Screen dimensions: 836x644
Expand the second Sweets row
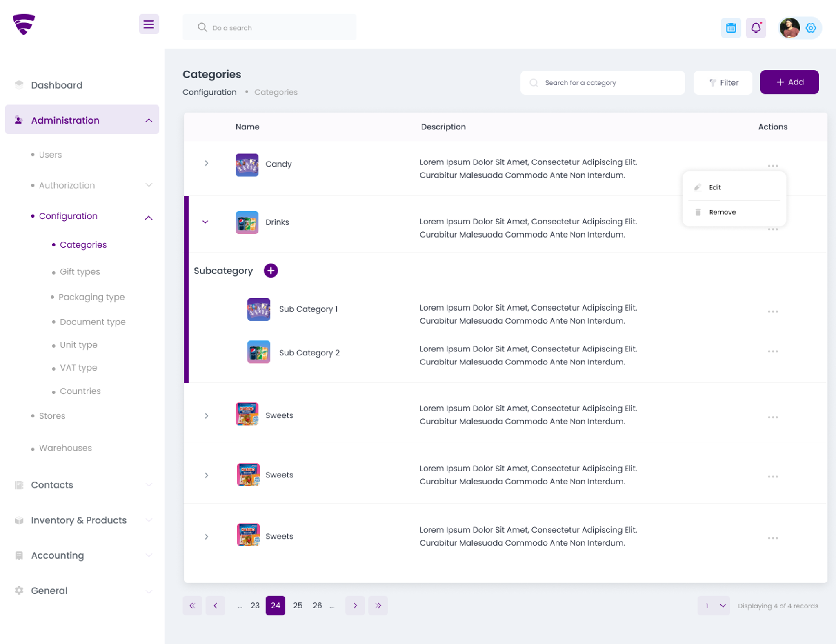tap(207, 475)
